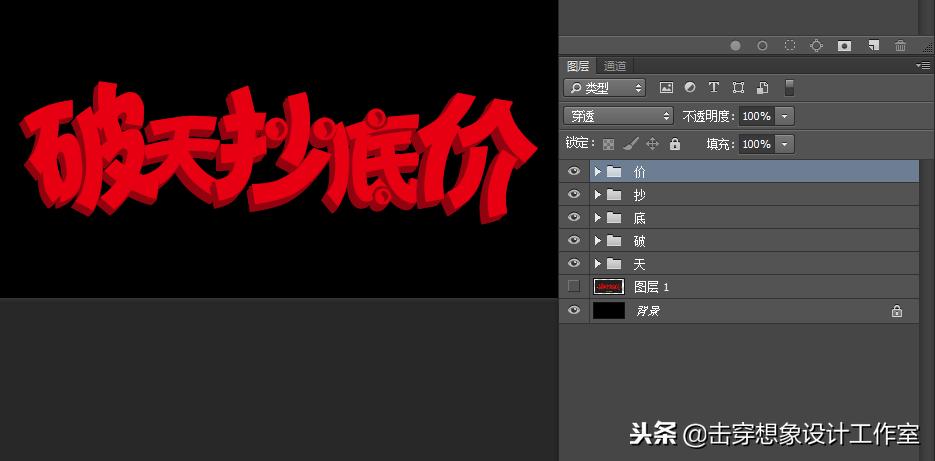Lock position move icon
Viewport: 935px width, 461px height.
[x=652, y=144]
